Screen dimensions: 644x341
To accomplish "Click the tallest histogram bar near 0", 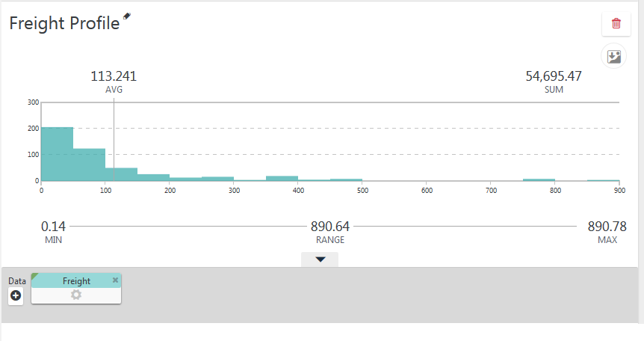I will point(57,154).
